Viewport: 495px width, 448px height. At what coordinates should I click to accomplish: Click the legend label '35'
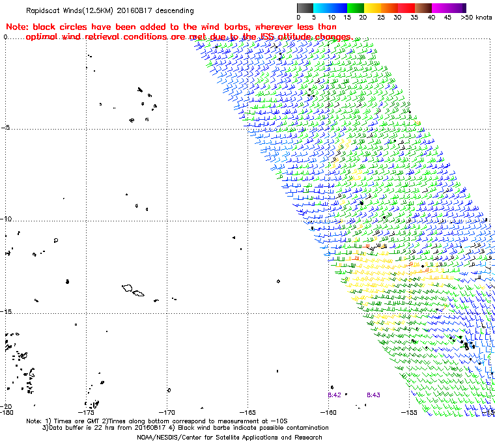click(414, 18)
